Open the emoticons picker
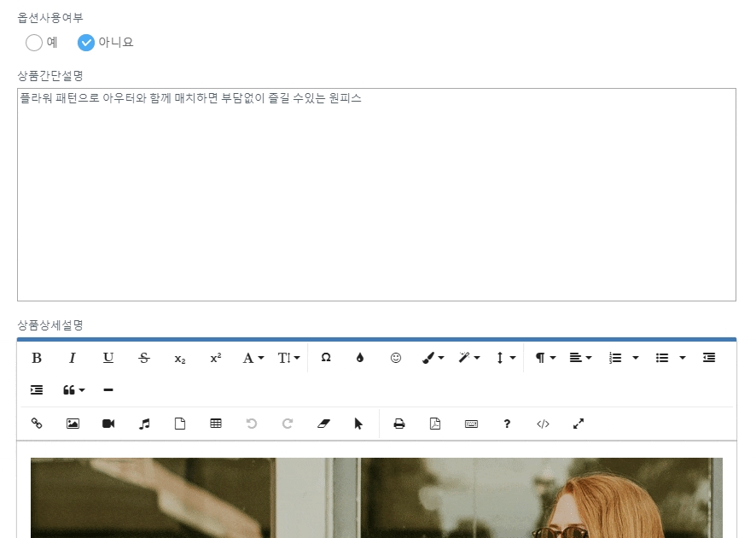The height and width of the screenshot is (538, 756). [396, 358]
